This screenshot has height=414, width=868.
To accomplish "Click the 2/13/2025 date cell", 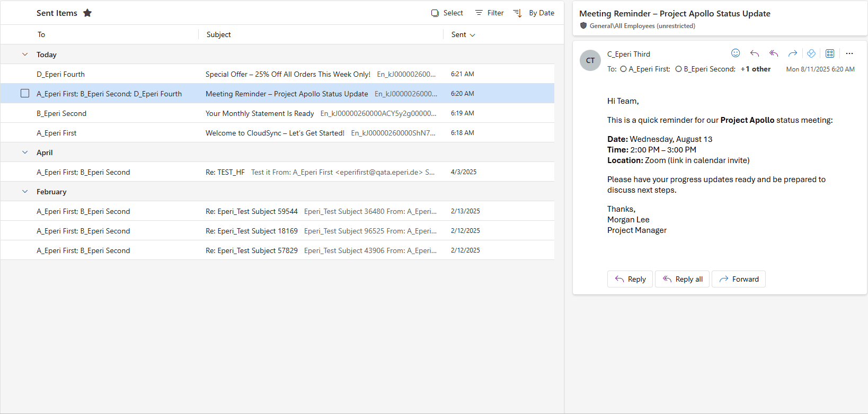I will point(465,211).
